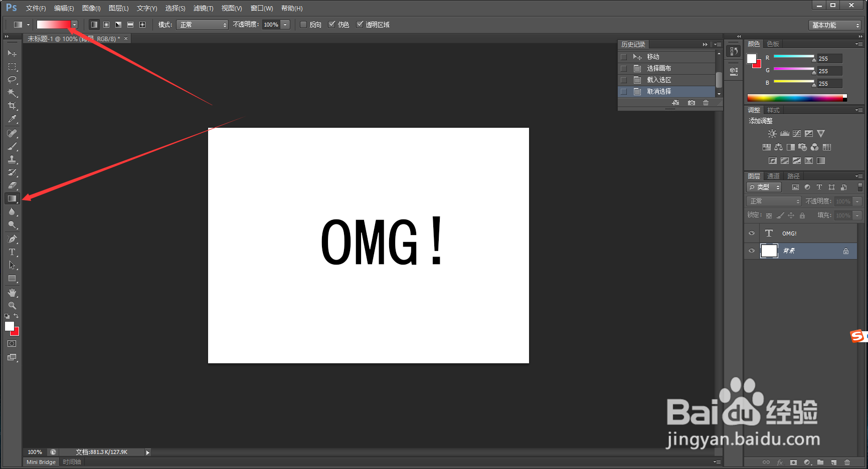Choose the reflected gradient style
The width and height of the screenshot is (868, 469).
[130, 25]
